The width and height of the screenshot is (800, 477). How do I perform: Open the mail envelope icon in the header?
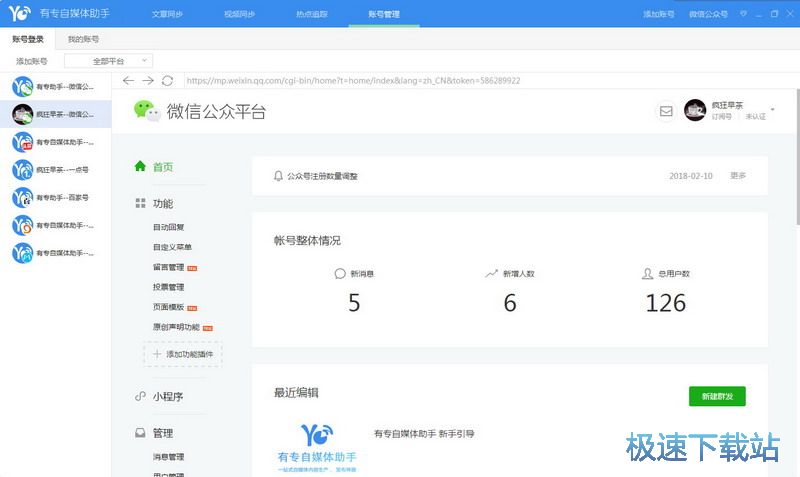(666, 111)
